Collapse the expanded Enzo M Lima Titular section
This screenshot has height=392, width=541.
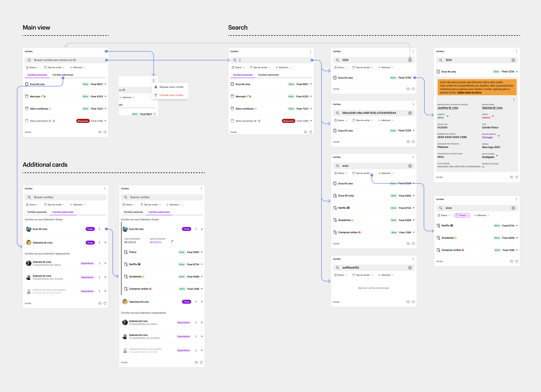coord(202,229)
